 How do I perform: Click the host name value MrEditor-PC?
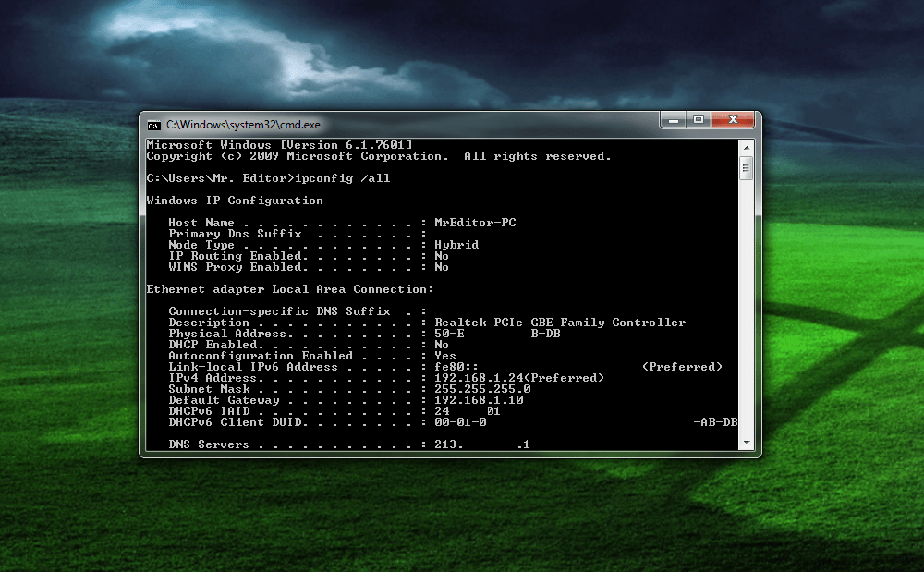point(475,223)
